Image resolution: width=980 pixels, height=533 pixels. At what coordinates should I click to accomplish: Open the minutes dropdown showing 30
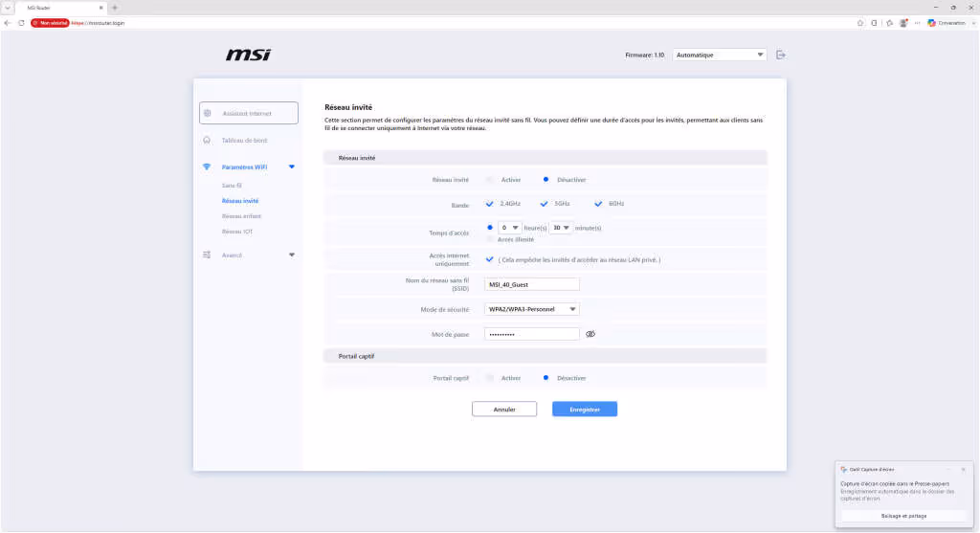[x=561, y=228]
